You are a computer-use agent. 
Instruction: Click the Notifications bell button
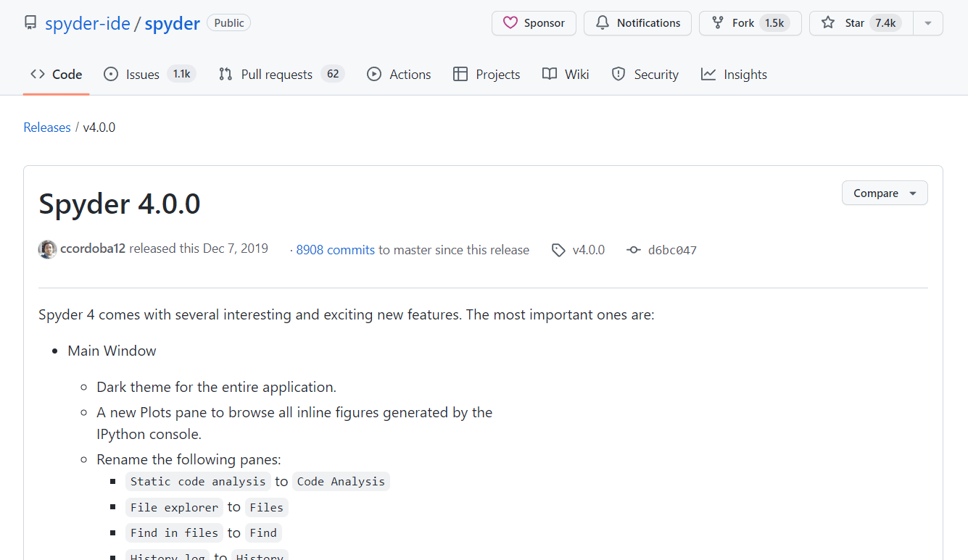click(637, 23)
